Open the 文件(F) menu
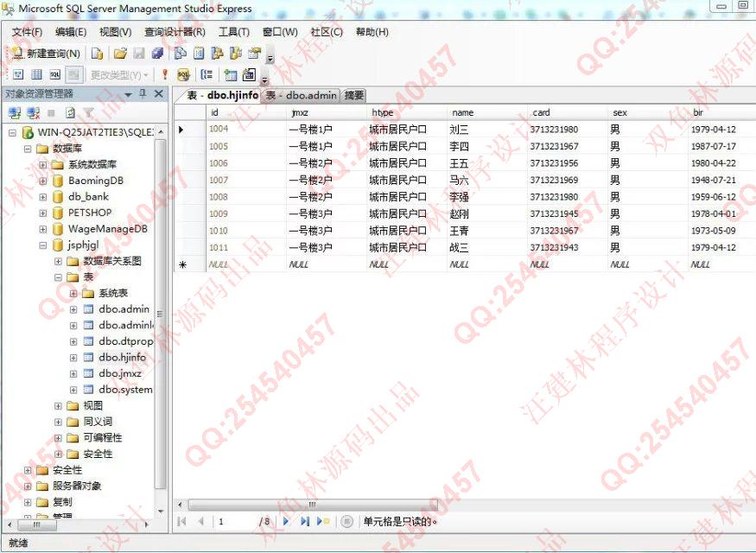756x553 pixels. pyautogui.click(x=27, y=32)
